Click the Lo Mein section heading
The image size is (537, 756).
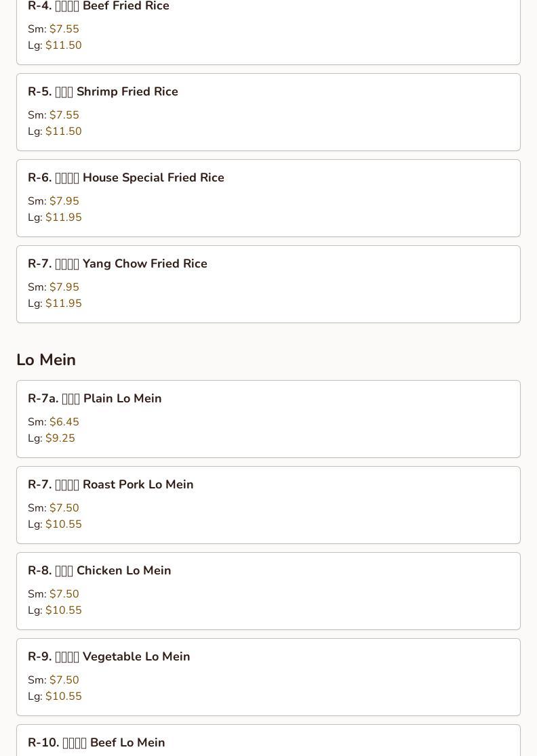[x=46, y=360]
